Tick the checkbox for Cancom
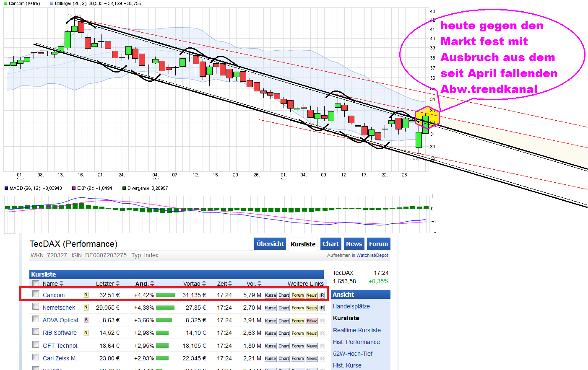Screen dimensions: 588x370 [36, 294]
